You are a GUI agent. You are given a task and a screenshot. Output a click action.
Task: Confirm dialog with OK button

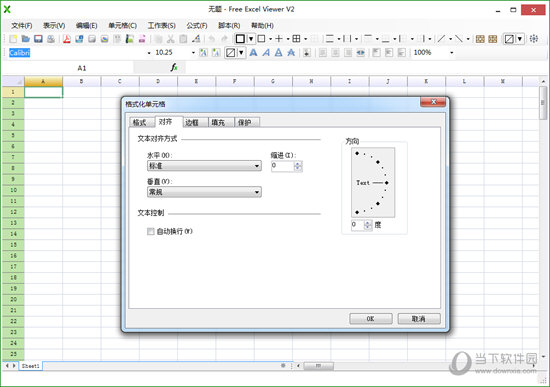coord(370,319)
